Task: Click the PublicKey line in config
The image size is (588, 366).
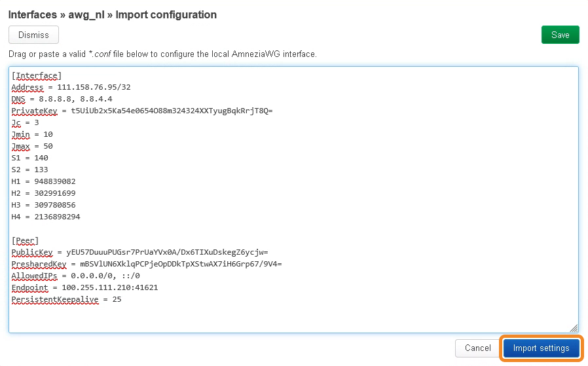Action: coord(139,252)
